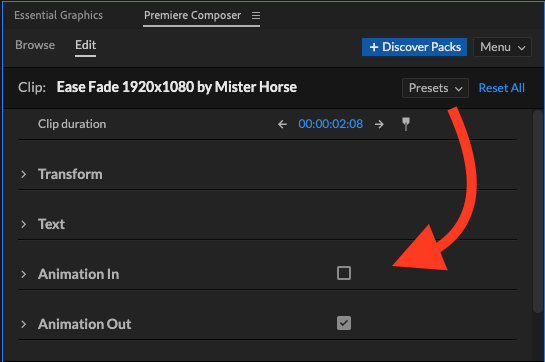
Task: Switch to the Essential Graphics tab
Action: 58,15
